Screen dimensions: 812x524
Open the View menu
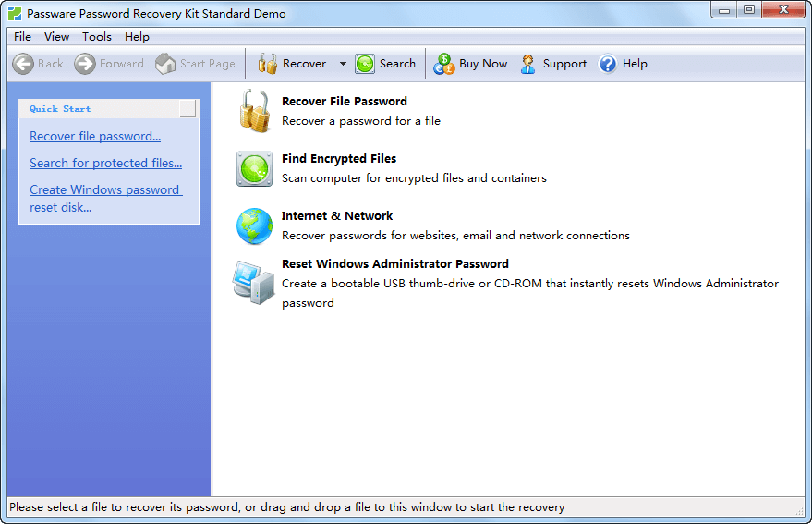point(56,37)
